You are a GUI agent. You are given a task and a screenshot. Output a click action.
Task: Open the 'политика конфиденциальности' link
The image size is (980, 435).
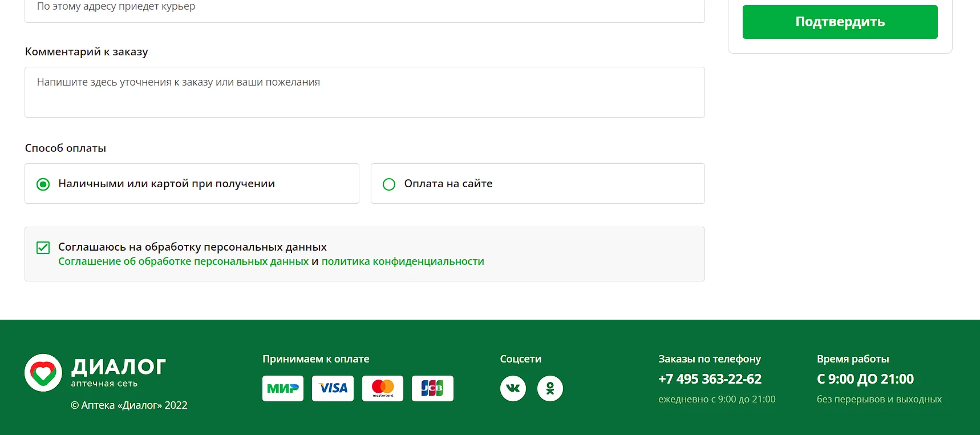point(403,261)
